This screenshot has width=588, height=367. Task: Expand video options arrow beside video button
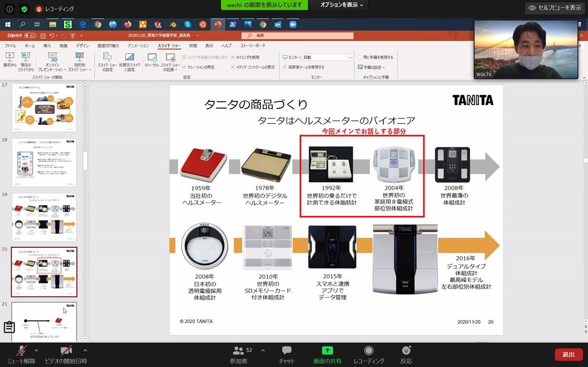pos(85,350)
